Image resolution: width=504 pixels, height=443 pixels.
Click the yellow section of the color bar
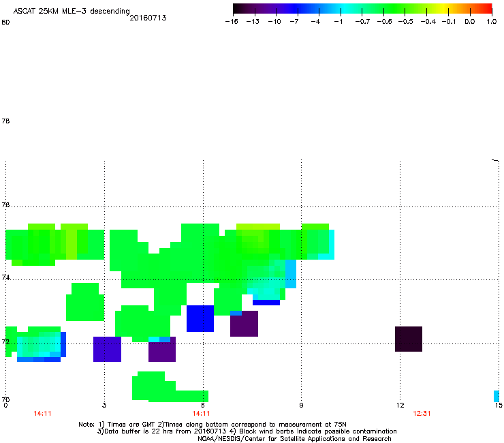(444, 9)
